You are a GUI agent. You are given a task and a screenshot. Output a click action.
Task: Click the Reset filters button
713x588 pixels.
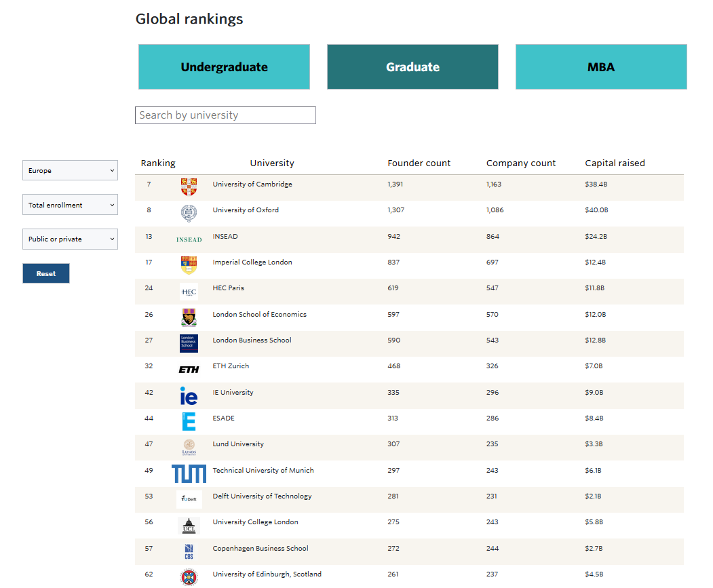point(46,273)
